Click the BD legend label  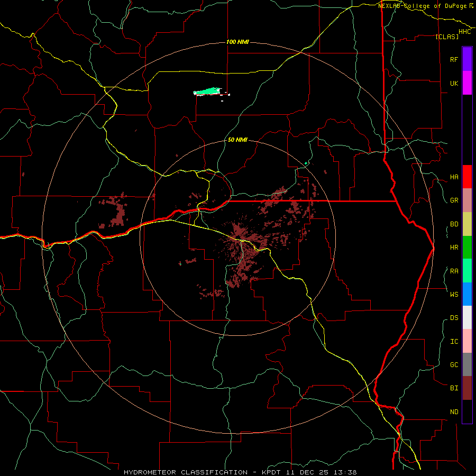click(454, 224)
